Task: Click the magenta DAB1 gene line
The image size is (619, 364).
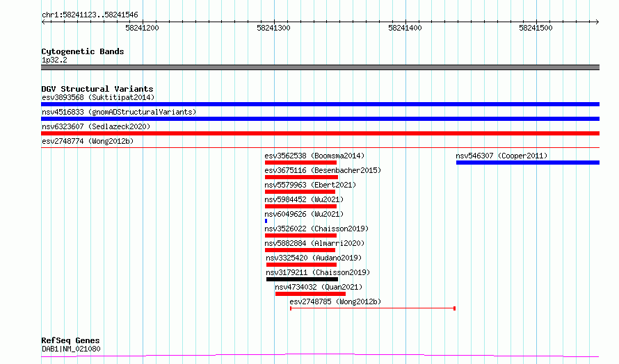Action: coord(320,356)
